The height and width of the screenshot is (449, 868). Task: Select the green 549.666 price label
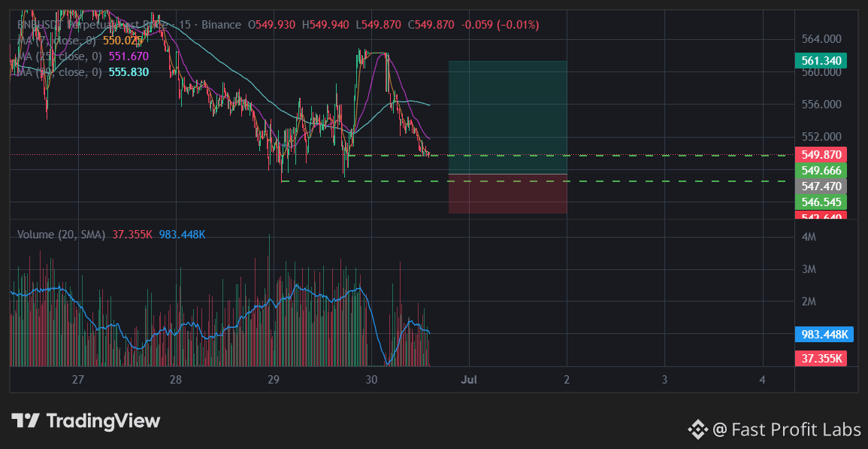pos(821,170)
